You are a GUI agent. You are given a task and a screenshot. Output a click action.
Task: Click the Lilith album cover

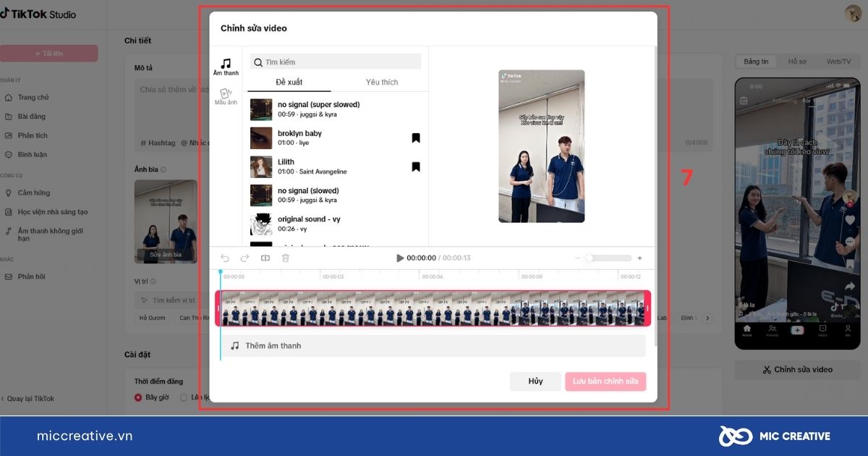pos(261,166)
